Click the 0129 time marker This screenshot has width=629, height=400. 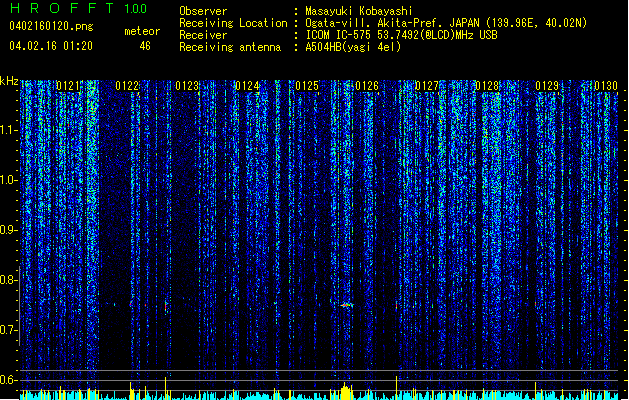[547, 86]
